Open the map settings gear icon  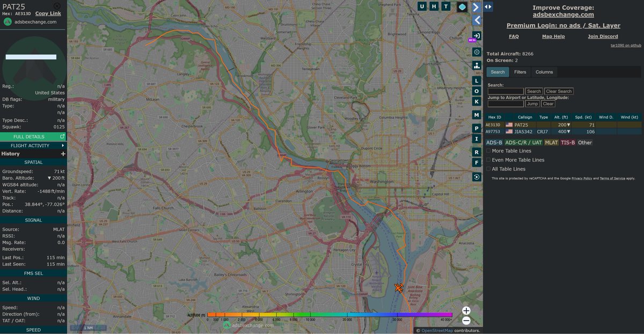point(476,52)
